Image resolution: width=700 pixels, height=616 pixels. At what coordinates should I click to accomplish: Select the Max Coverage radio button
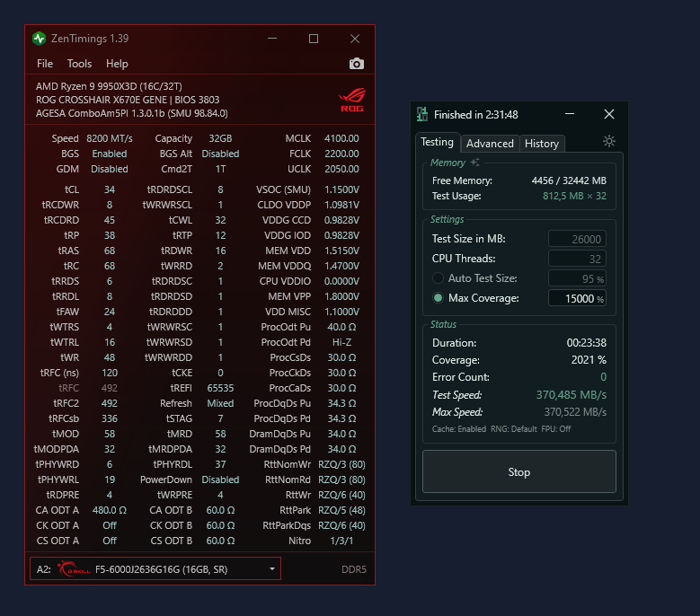click(x=438, y=298)
